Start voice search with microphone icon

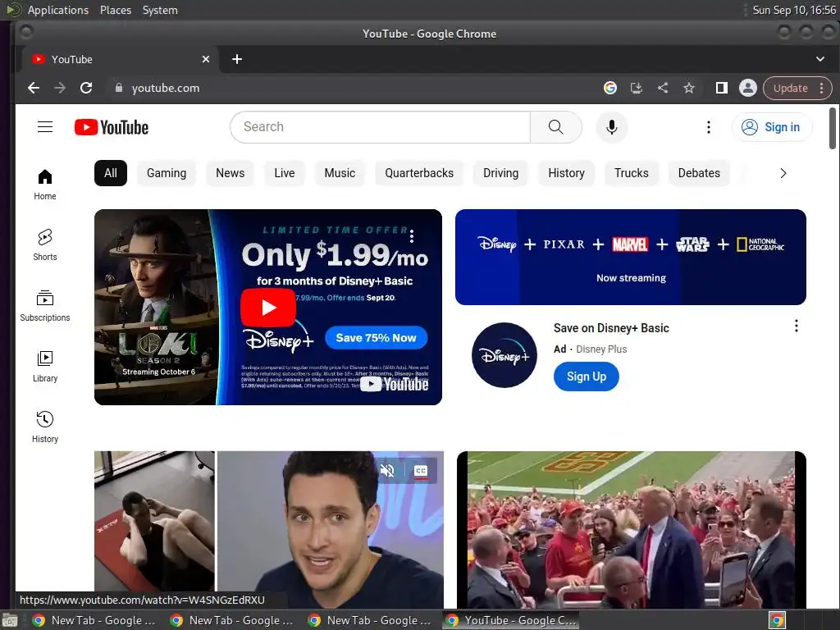pos(611,127)
